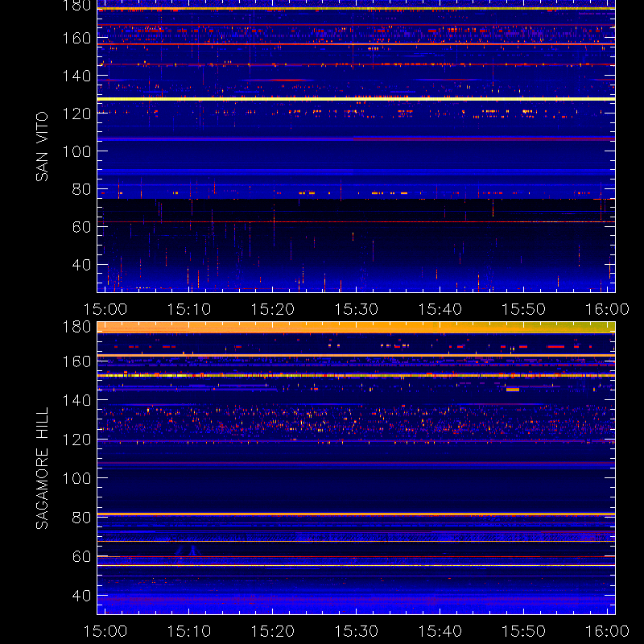Viewport: 644px width, 644px height.
Task: Click the 80 frequency label on San Vito axis
Action: pos(81,189)
